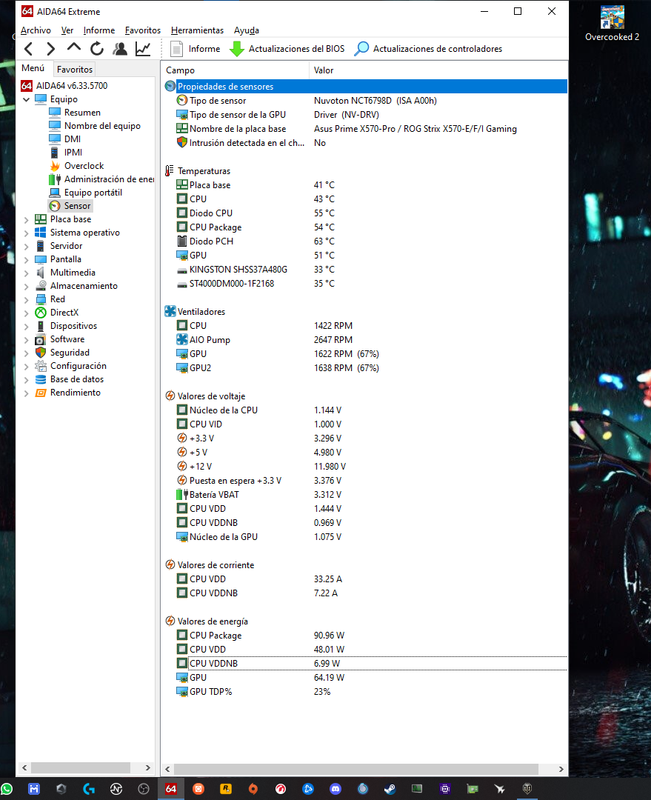Select Administración de energía item
The width and height of the screenshot is (651, 800).
pos(102,179)
